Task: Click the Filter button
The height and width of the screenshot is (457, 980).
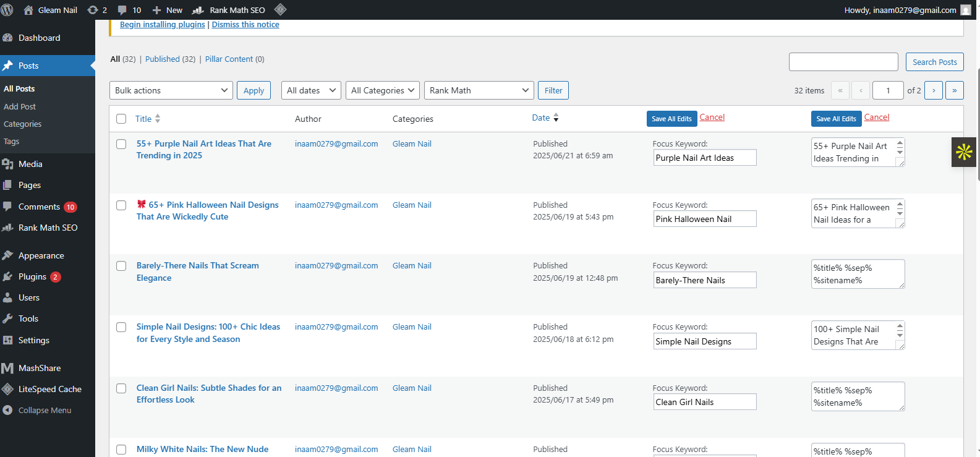Action: [x=553, y=90]
